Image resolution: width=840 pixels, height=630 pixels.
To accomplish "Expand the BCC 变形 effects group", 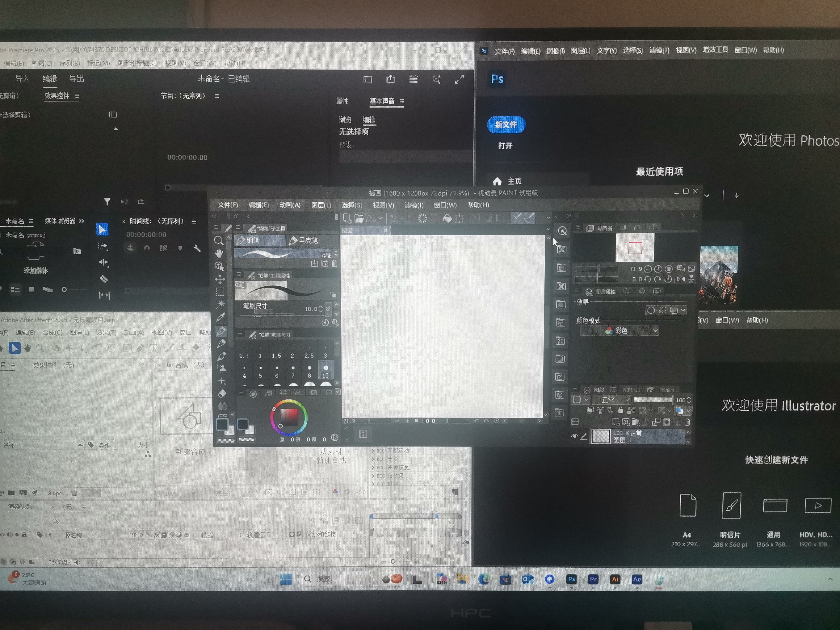I will (x=373, y=459).
